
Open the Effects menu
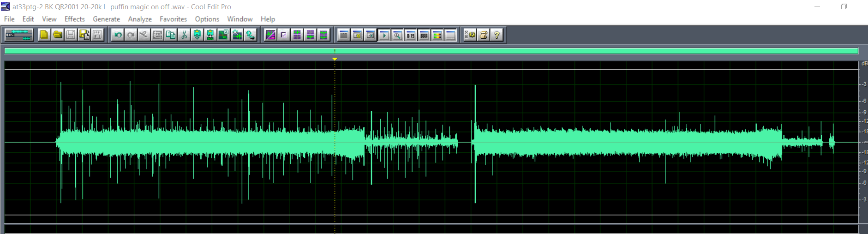tap(75, 19)
